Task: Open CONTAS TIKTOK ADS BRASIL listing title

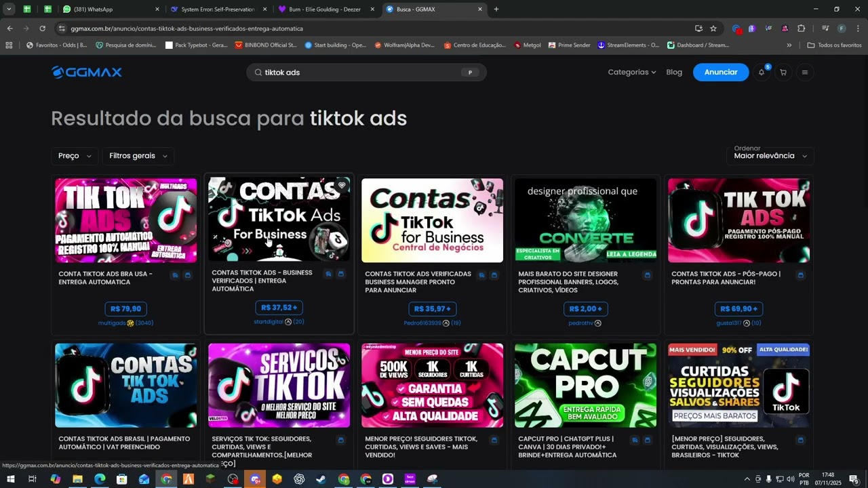Action: coord(124,443)
